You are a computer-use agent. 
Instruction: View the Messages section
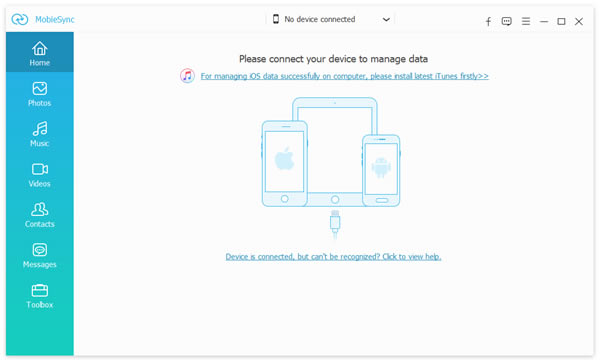tap(40, 255)
